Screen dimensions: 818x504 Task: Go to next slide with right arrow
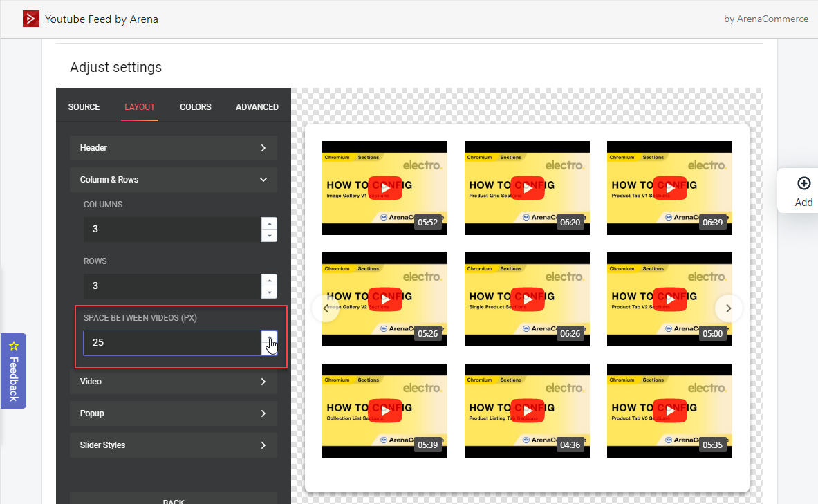(x=728, y=308)
